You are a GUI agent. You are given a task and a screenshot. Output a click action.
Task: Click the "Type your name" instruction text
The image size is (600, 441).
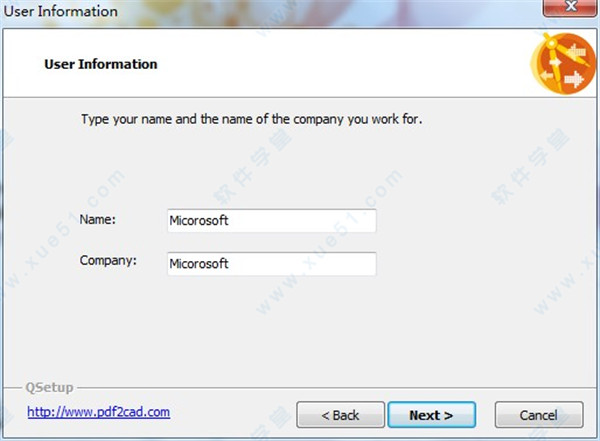coord(251,119)
